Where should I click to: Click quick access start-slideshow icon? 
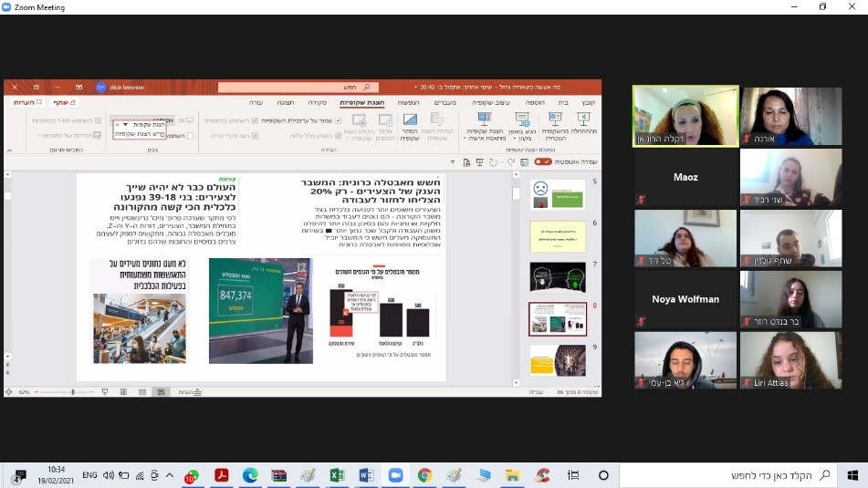(479, 162)
